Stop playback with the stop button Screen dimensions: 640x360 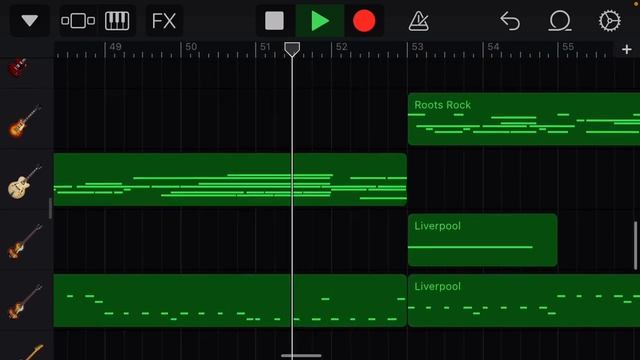pos(274,20)
